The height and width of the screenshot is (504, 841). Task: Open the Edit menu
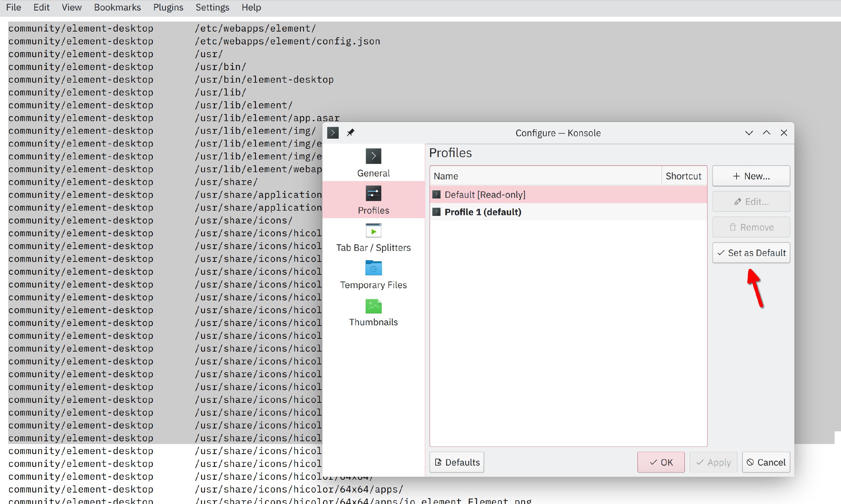point(41,8)
